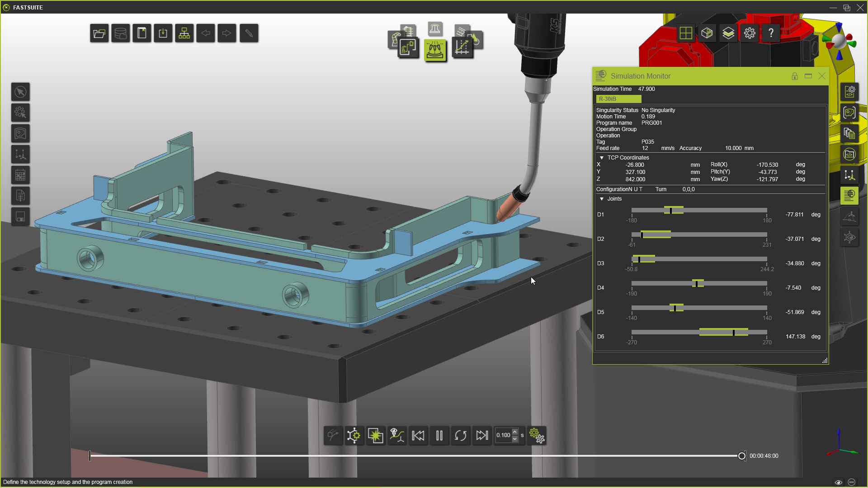
Task: Toggle the lock on the Simulation Monitor panel
Action: click(x=794, y=76)
